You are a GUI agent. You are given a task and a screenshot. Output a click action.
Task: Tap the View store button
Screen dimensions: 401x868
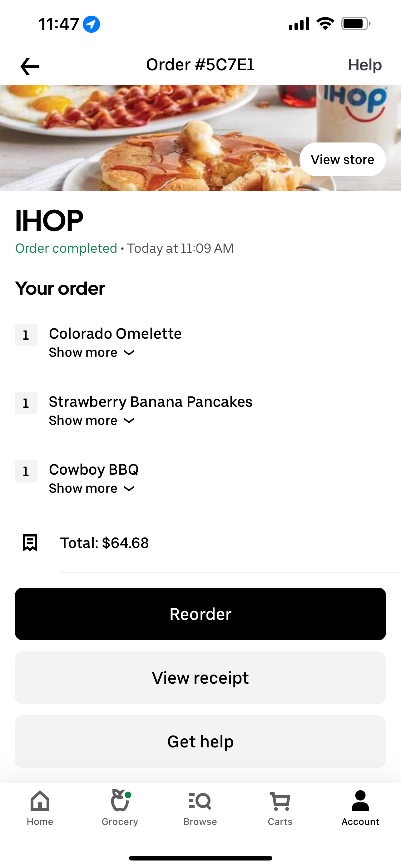tap(342, 159)
